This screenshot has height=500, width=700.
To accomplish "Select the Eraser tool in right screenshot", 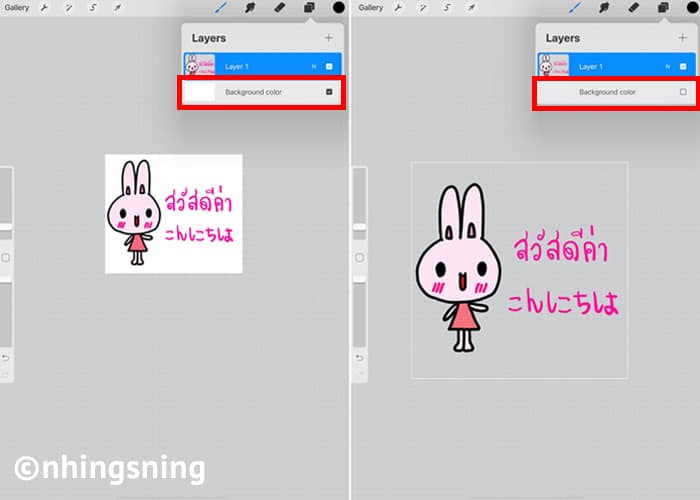I will click(x=633, y=7).
